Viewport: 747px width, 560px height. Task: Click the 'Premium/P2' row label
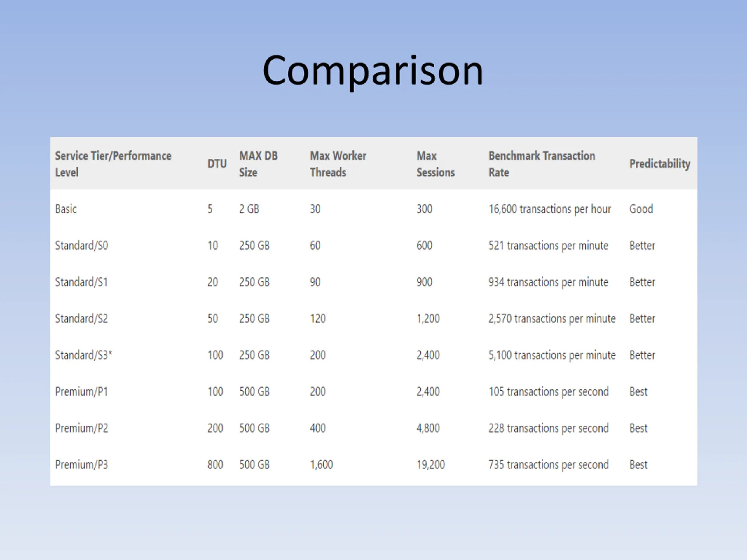point(81,428)
